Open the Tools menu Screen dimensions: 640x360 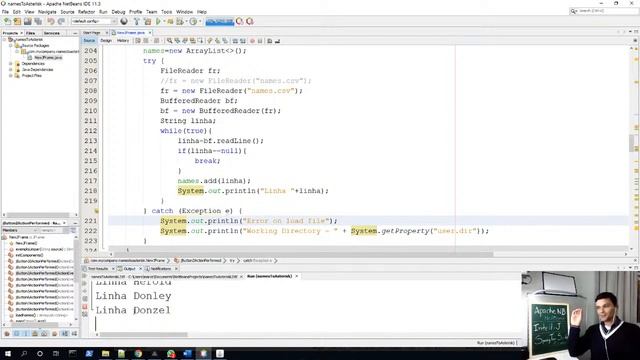pyautogui.click(x=167, y=12)
